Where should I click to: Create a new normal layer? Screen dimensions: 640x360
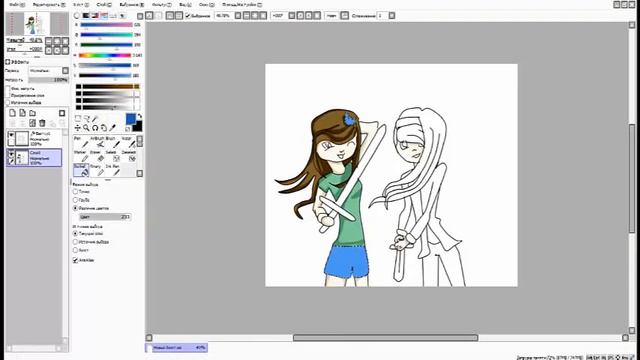[12, 113]
